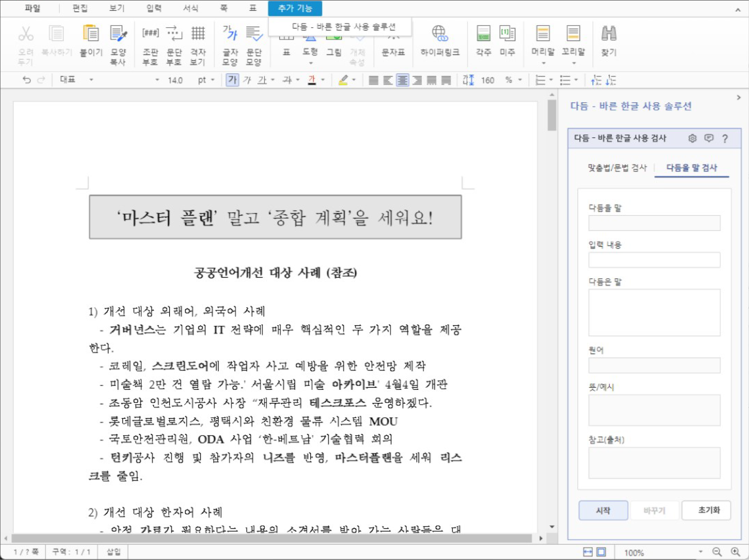The image size is (749, 560).
Task: Toggle strikethrough 가 formatting
Action: 288,80
